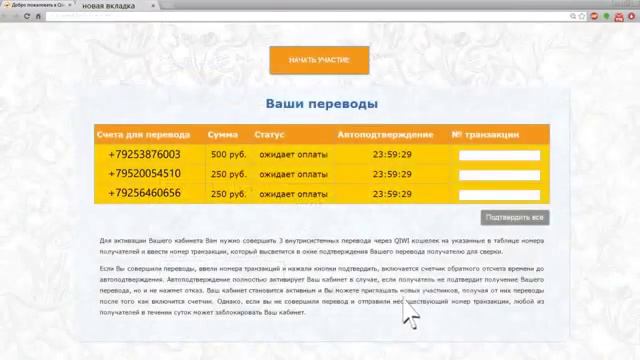The width and height of the screenshot is (640, 360).
Task: Click the '№ транзакции' column header
Action: click(x=485, y=135)
